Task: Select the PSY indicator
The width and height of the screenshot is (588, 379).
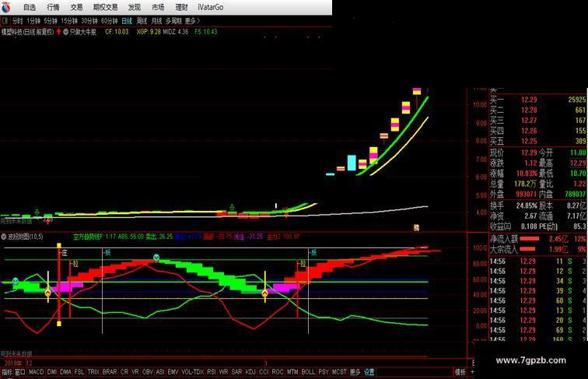Action: (324, 372)
